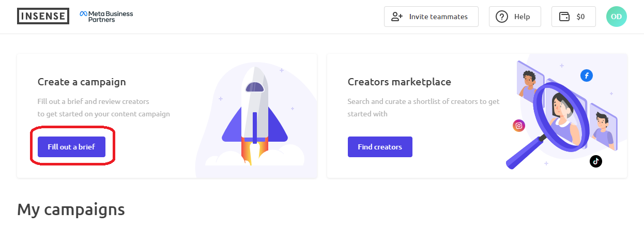Click the TikTok icon in marketplace illustration
Viewport: 644px width, 227px height.
point(596,161)
